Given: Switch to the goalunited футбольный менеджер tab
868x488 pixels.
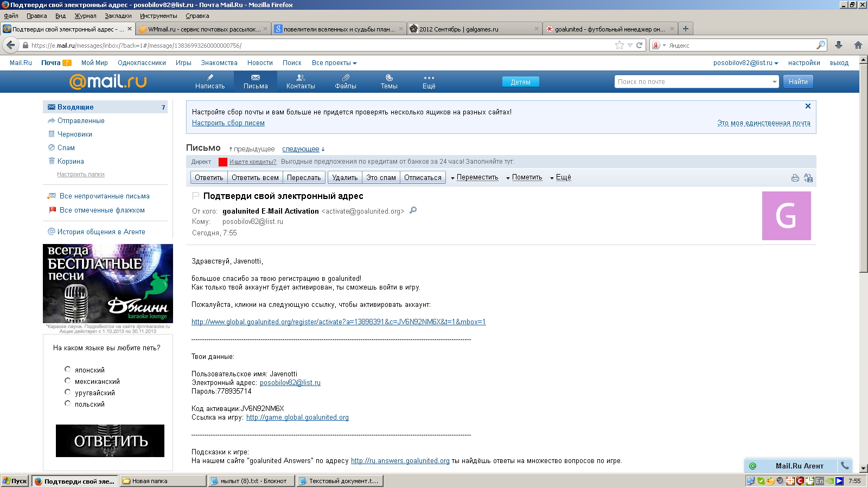Looking at the screenshot, I should 610,29.
